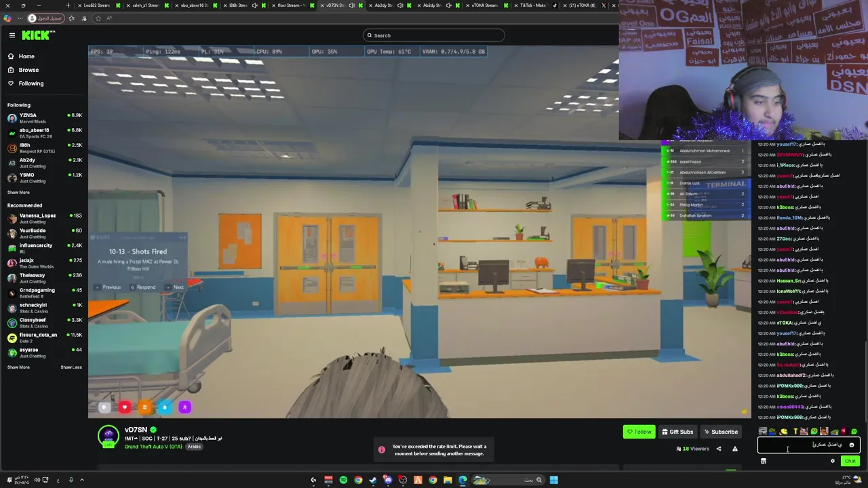Open YourBudde recommended channel

pyautogui.click(x=44, y=233)
